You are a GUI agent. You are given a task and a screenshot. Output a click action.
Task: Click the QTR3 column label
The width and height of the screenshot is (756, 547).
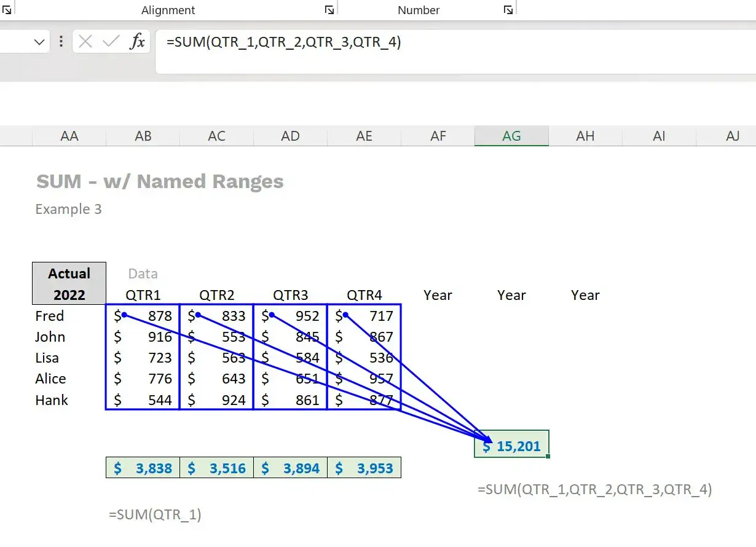click(291, 295)
